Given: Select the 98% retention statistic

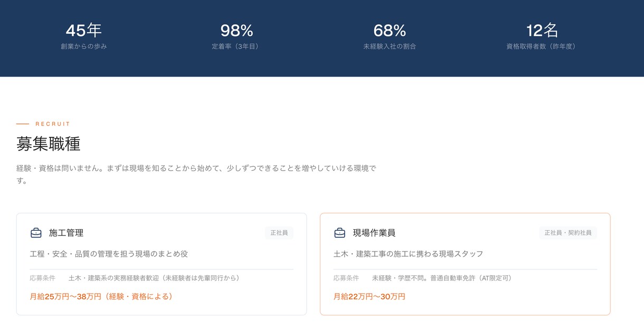Looking at the screenshot, I should pos(236,30).
